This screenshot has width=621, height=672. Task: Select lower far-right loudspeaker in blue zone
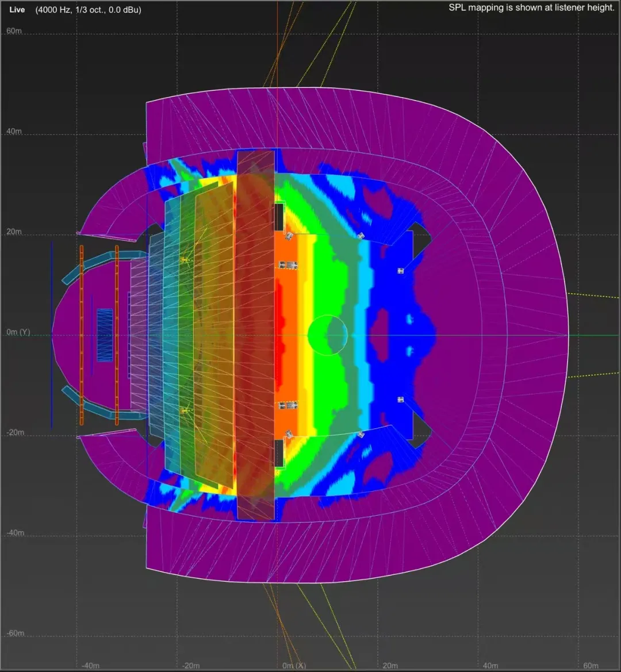(401, 400)
